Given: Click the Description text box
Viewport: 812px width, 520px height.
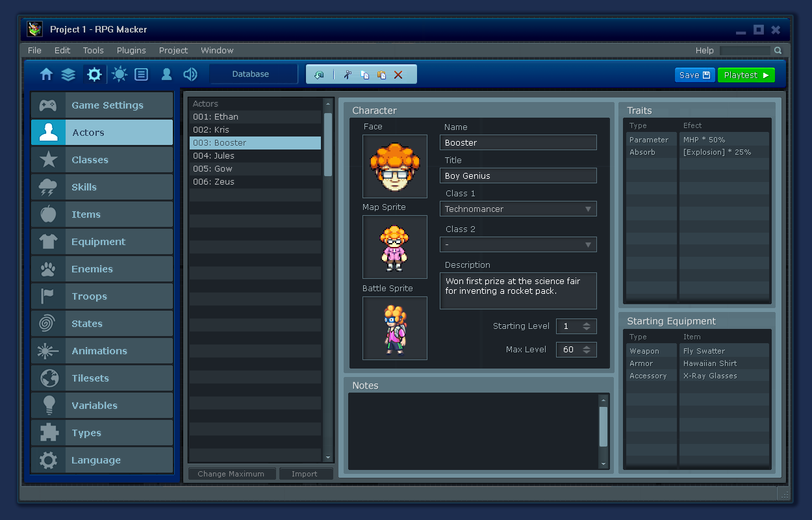Looking at the screenshot, I should [518, 291].
